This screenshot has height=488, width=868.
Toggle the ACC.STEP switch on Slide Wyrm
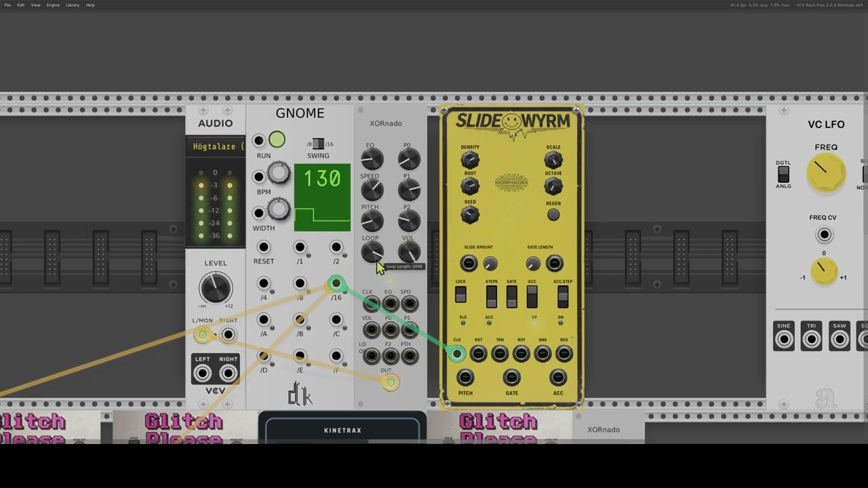(x=562, y=296)
